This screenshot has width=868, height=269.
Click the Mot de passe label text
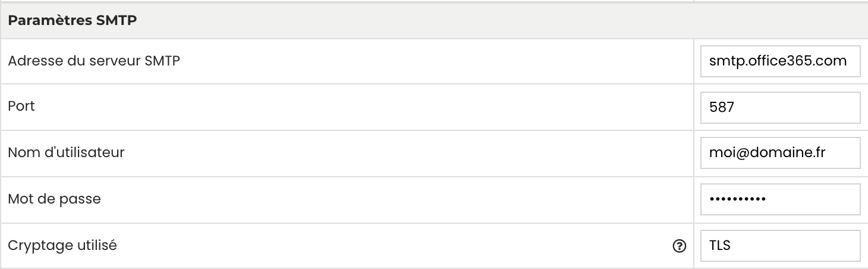[x=55, y=199]
